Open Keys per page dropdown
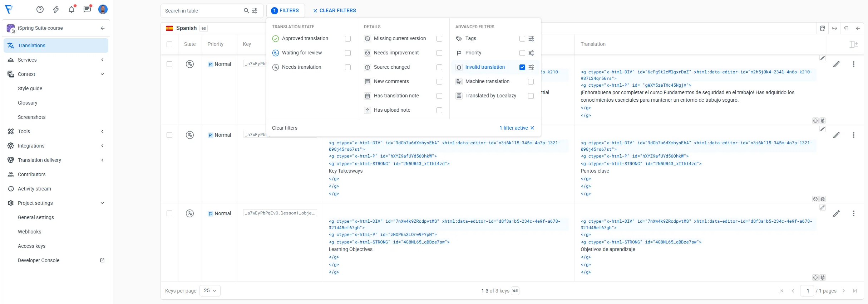868x304 pixels. click(210, 291)
